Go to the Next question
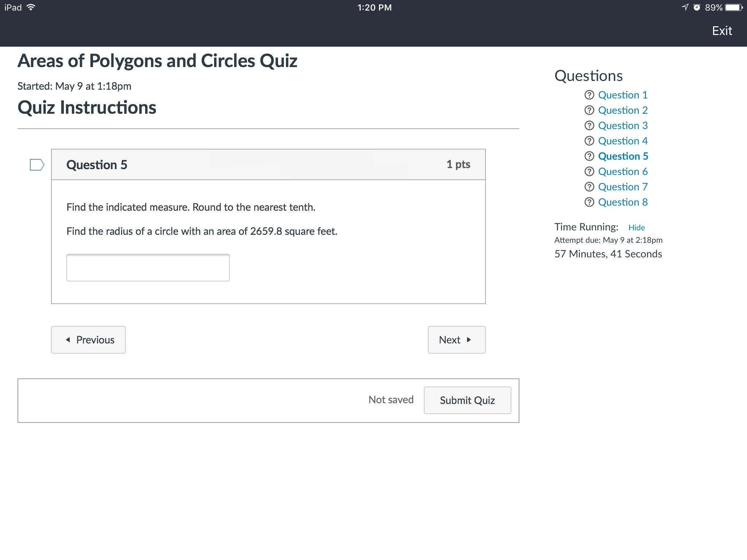 click(456, 340)
